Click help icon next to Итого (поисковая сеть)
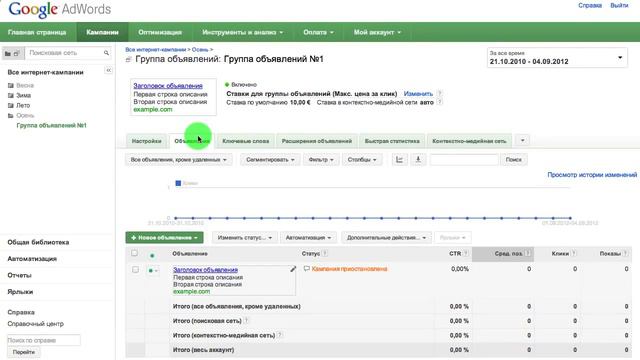The height and width of the screenshot is (360, 640). click(246, 321)
